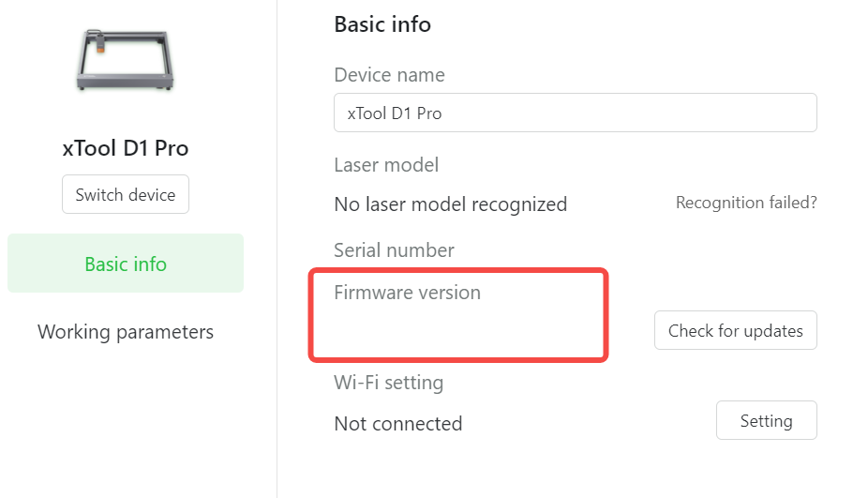Focus the Device name input field
This screenshot has width=868, height=498.
pos(576,113)
